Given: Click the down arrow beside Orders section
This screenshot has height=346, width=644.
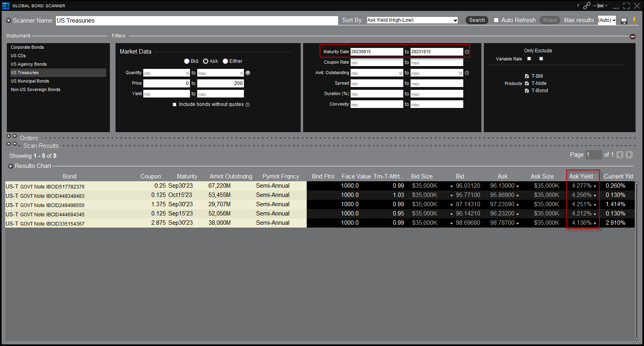Looking at the screenshot, I should click(x=15, y=136).
